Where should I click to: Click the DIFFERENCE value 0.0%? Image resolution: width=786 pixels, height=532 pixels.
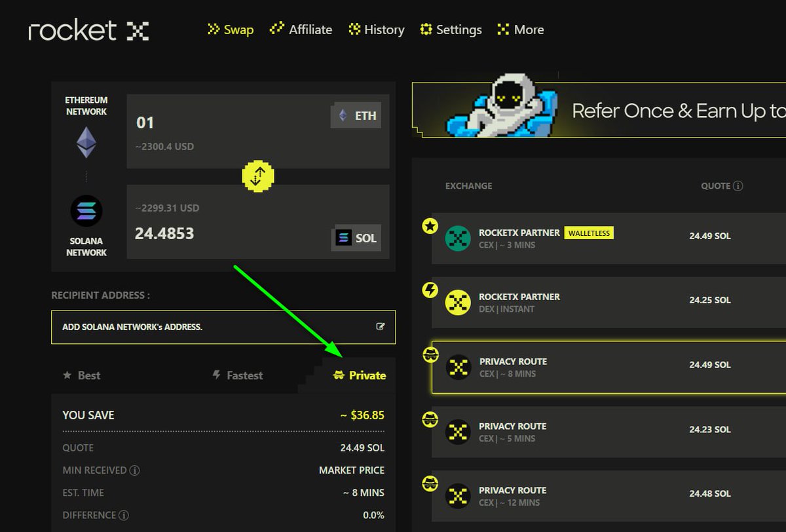(373, 516)
